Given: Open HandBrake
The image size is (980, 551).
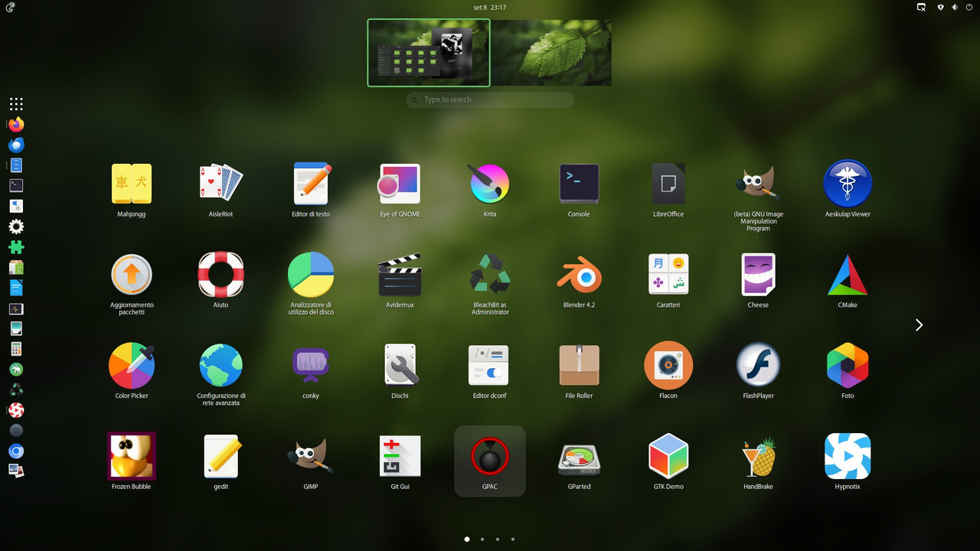Looking at the screenshot, I should point(758,455).
